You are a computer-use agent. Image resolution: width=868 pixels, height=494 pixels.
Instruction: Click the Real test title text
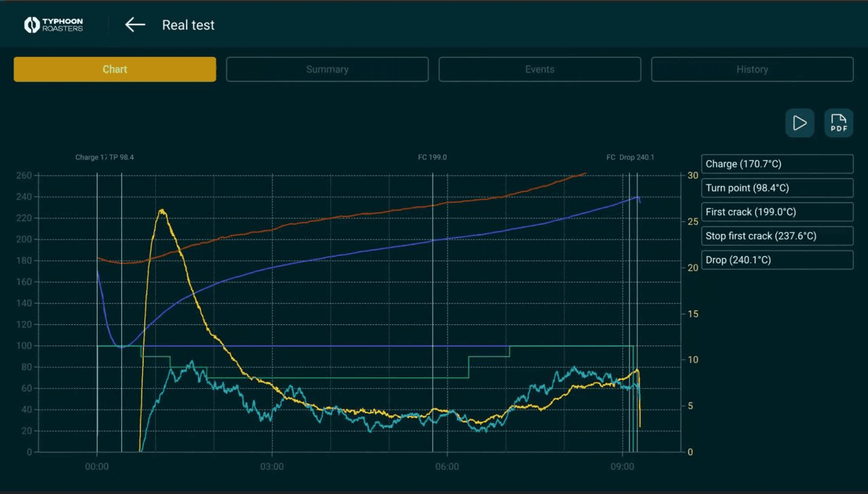(x=188, y=25)
